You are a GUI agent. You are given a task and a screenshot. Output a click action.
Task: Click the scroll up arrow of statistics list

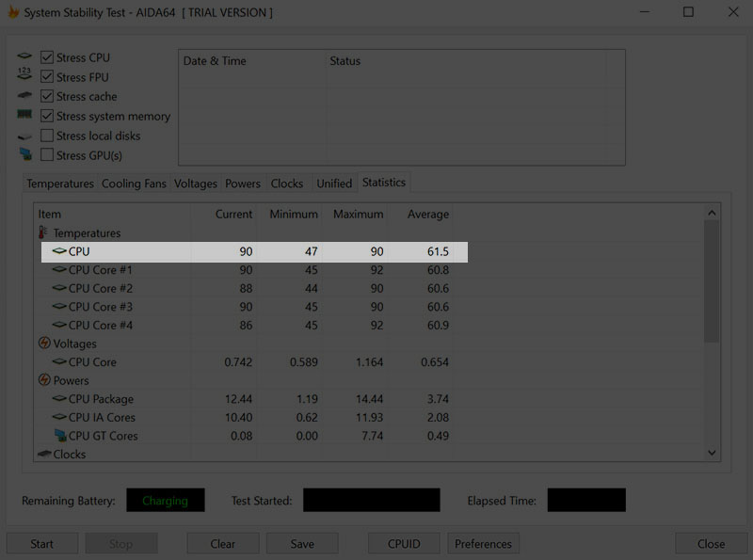click(x=712, y=213)
